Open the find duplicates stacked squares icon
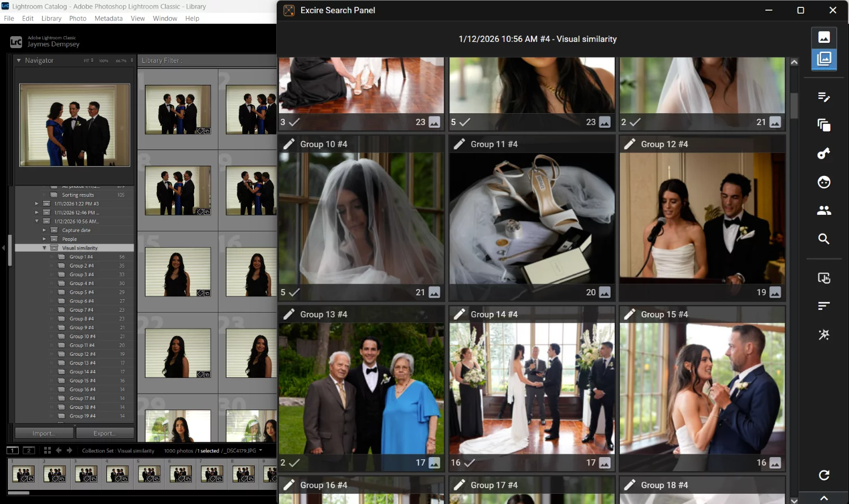849x504 pixels. [824, 125]
